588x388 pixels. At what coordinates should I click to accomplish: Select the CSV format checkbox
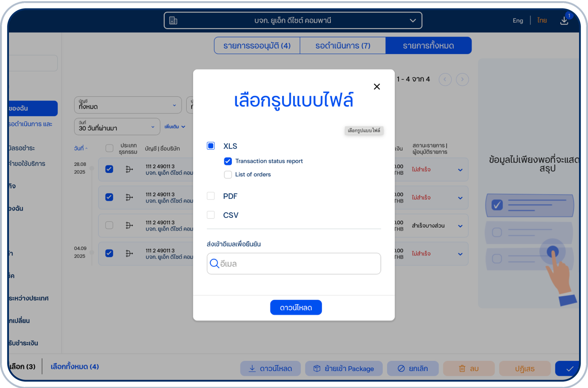tap(211, 215)
